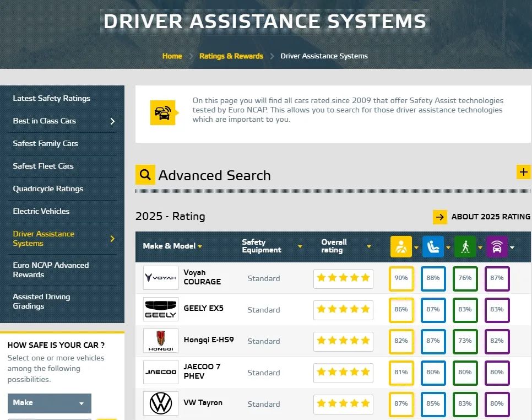Click Voyah COURAGE five-star rating
Image resolution: width=532 pixels, height=420 pixels.
point(343,278)
